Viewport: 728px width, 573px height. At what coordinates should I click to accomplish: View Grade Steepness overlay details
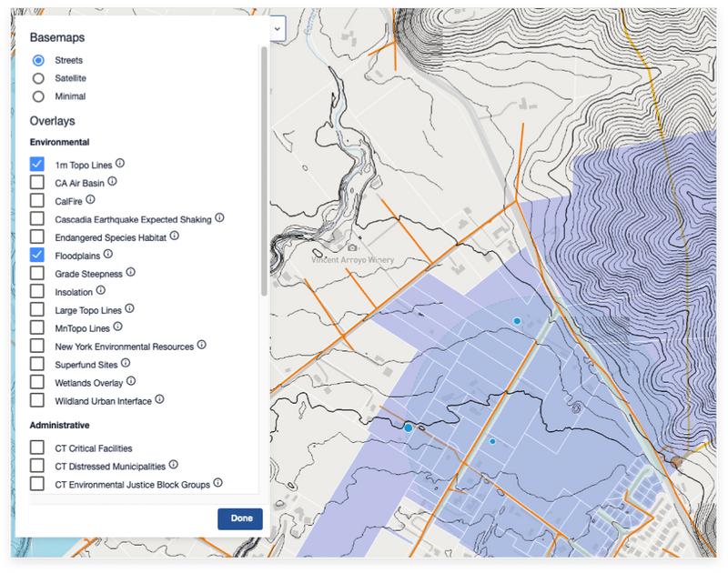pos(130,273)
